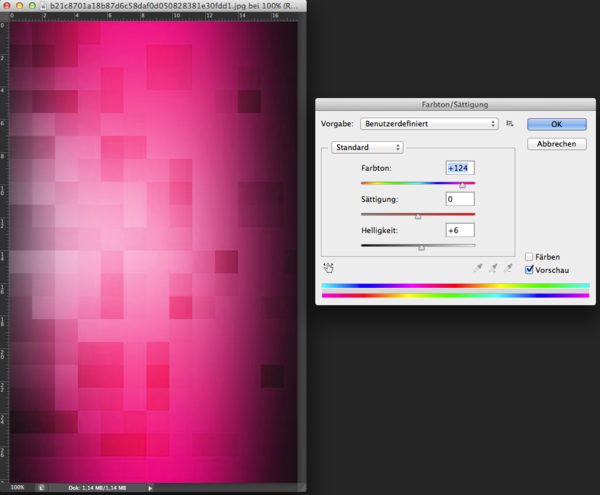Click the document file icon in title bar
The width and height of the screenshot is (600, 495).
click(x=44, y=6)
